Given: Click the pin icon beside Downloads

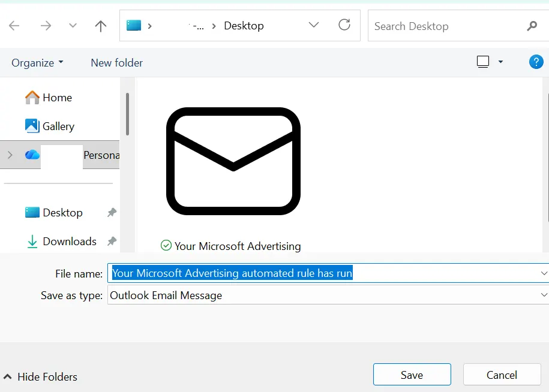Looking at the screenshot, I should [x=112, y=241].
